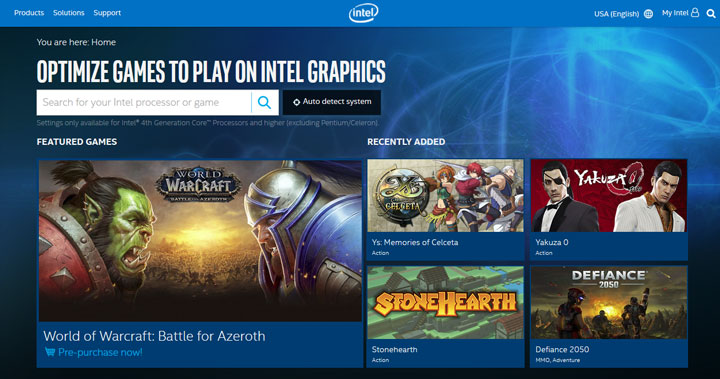Click Auto detect system button
This screenshot has width=720, height=379.
(x=332, y=102)
